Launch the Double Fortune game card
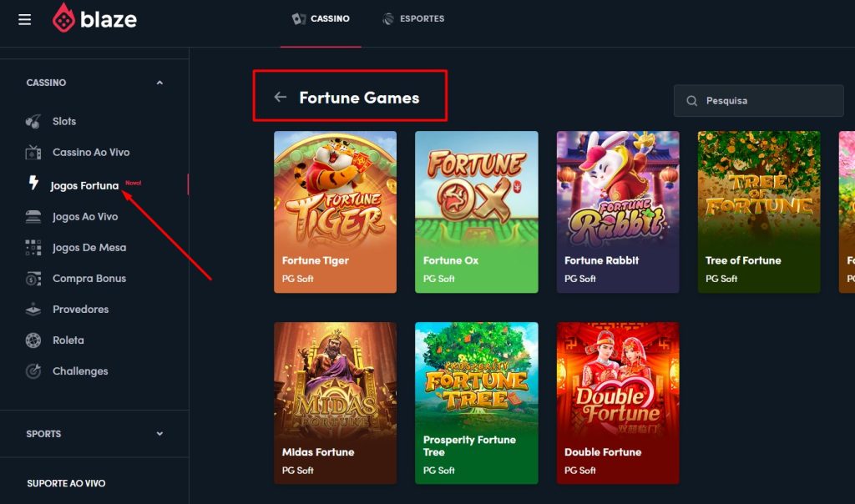Viewport: 855px width, 504px height. (618, 392)
